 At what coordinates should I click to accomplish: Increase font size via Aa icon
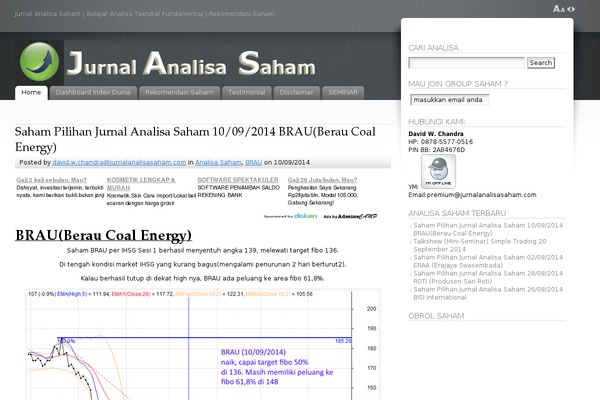559,9
